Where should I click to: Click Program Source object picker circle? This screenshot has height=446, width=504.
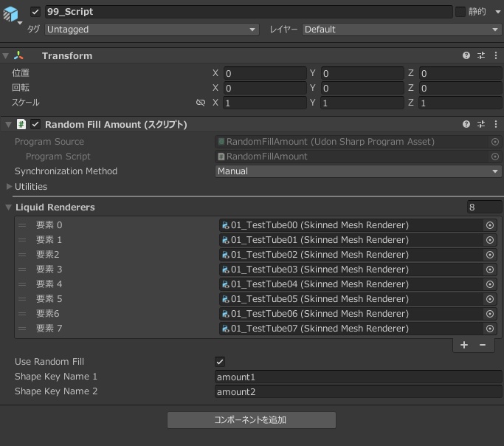[495, 142]
